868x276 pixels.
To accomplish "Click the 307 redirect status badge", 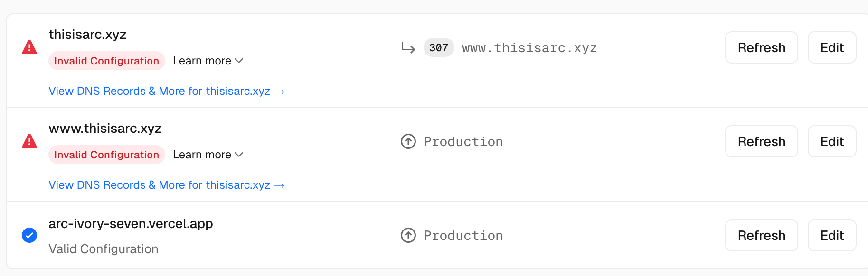I will 438,47.
